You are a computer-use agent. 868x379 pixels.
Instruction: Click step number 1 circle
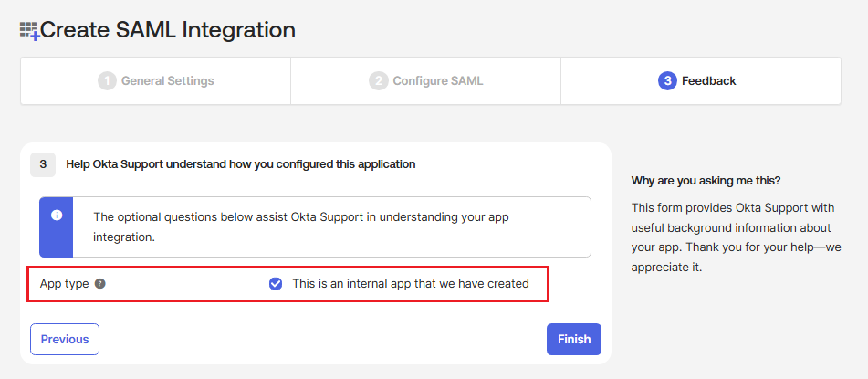108,81
